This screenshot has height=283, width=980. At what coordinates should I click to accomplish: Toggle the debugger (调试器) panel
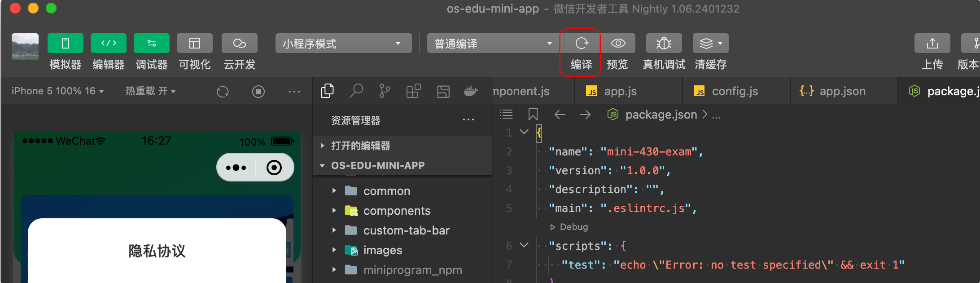(152, 43)
